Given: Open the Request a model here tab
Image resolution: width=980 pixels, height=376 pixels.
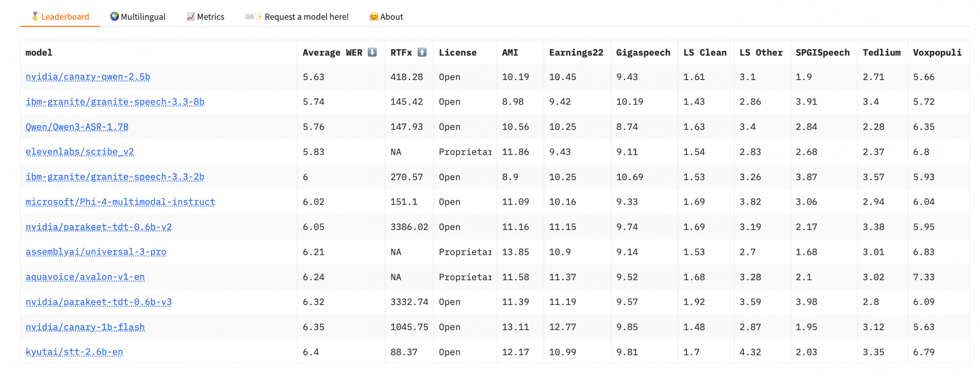Looking at the screenshot, I should [x=297, y=16].
